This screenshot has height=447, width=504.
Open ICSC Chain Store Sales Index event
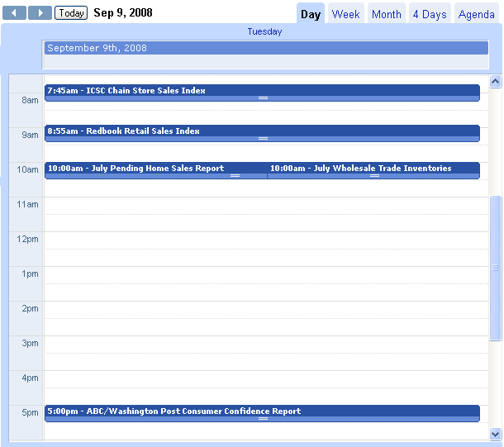tap(262, 93)
